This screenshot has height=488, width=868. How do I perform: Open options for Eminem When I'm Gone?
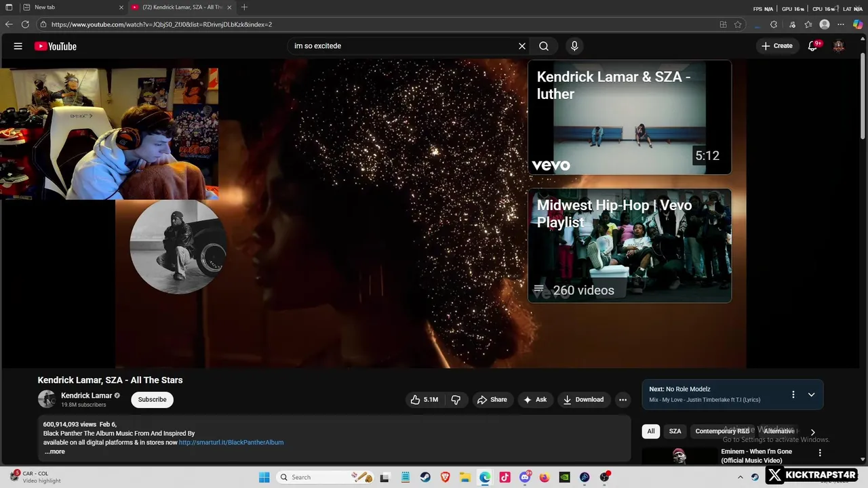(x=820, y=453)
